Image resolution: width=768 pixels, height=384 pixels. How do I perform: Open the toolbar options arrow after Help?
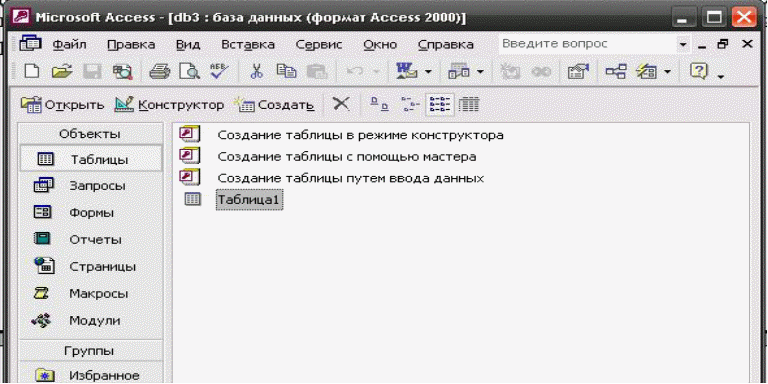tap(720, 76)
